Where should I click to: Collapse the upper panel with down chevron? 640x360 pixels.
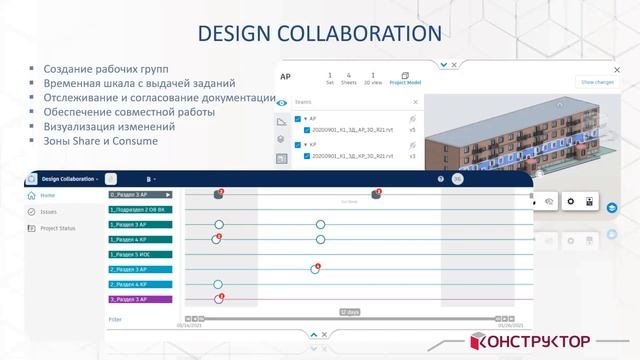[444, 65]
